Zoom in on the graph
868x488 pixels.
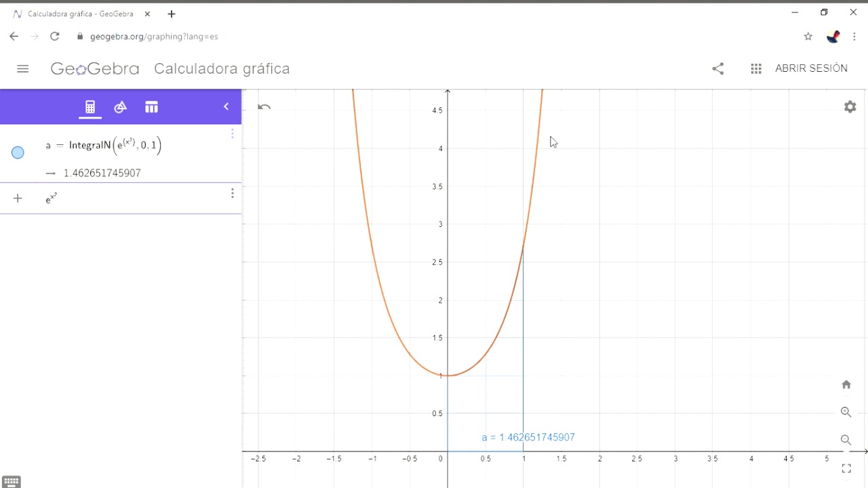point(846,412)
